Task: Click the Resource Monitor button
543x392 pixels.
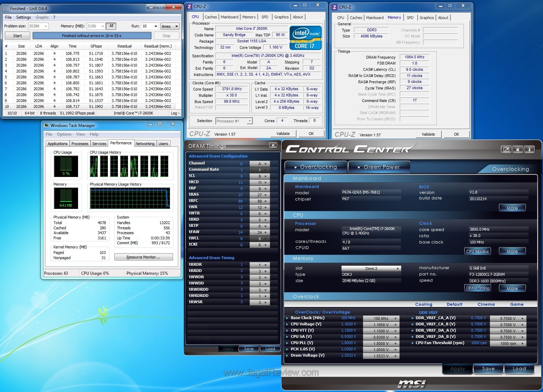Action: pos(143,257)
